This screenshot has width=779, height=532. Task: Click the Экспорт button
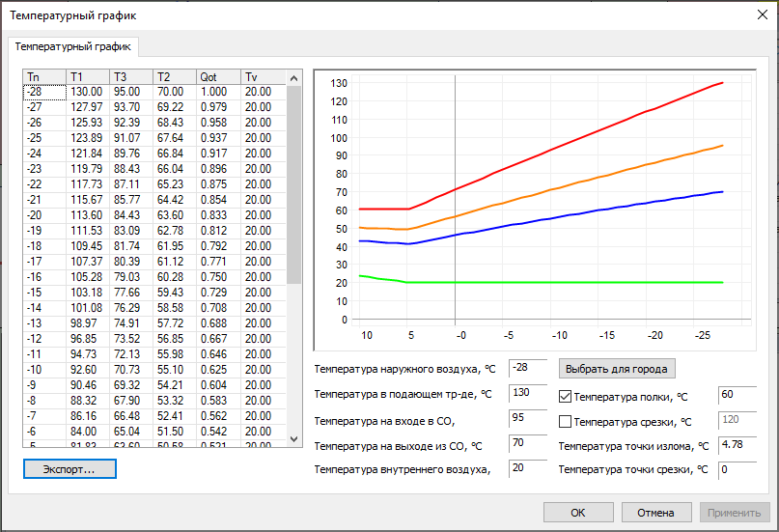70,468
